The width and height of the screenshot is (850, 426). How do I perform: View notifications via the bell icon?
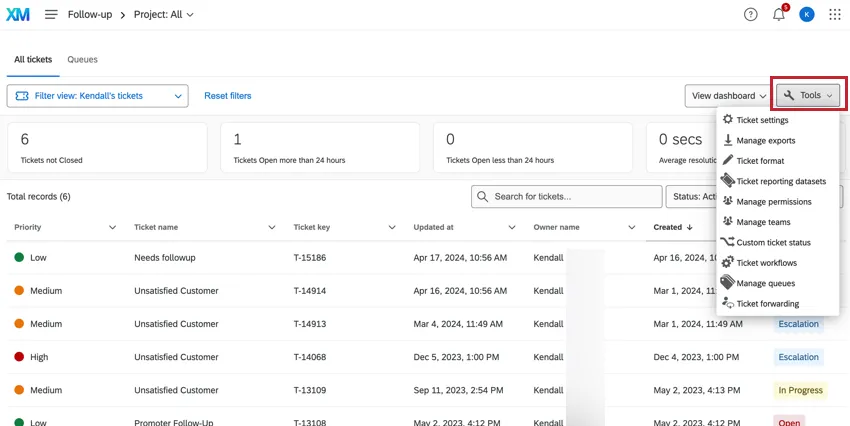[778, 15]
